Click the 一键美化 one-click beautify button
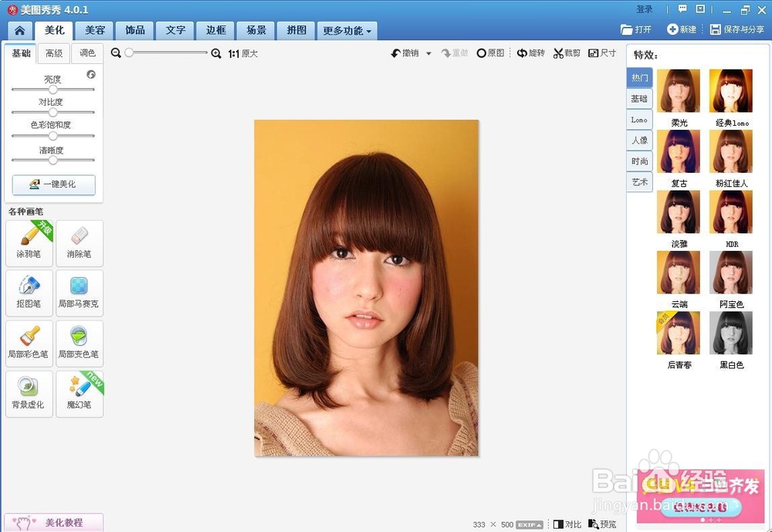Image resolution: width=772 pixels, height=532 pixels. 54,185
